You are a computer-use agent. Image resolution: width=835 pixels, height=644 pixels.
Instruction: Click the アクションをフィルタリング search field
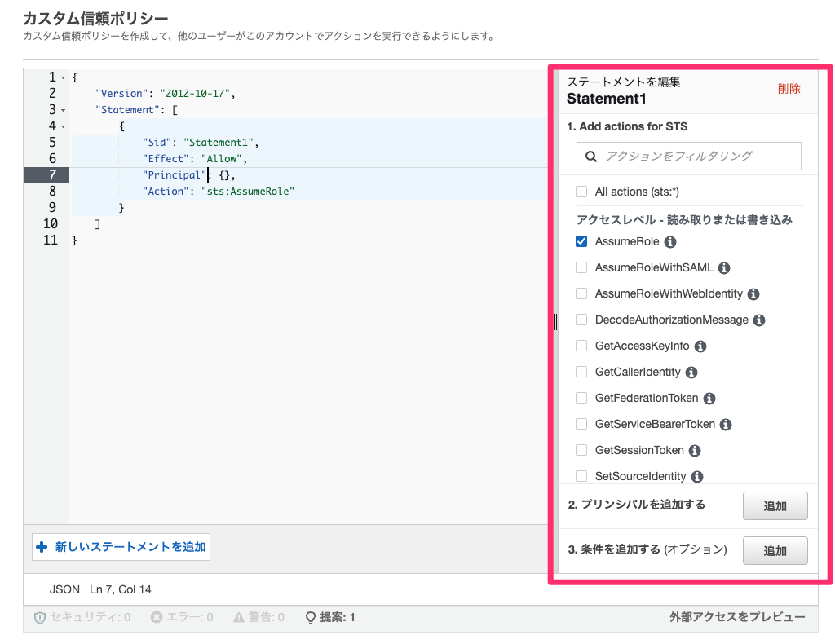(688, 157)
